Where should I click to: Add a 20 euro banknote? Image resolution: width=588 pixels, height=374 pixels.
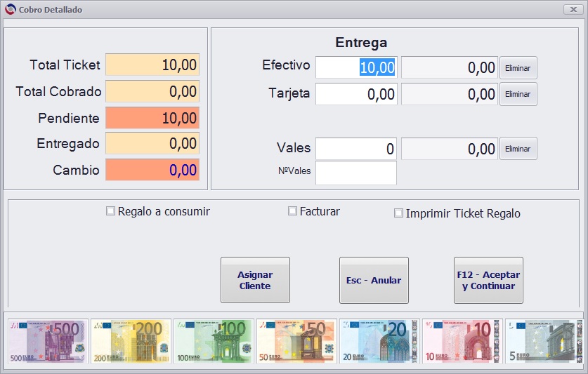click(379, 341)
